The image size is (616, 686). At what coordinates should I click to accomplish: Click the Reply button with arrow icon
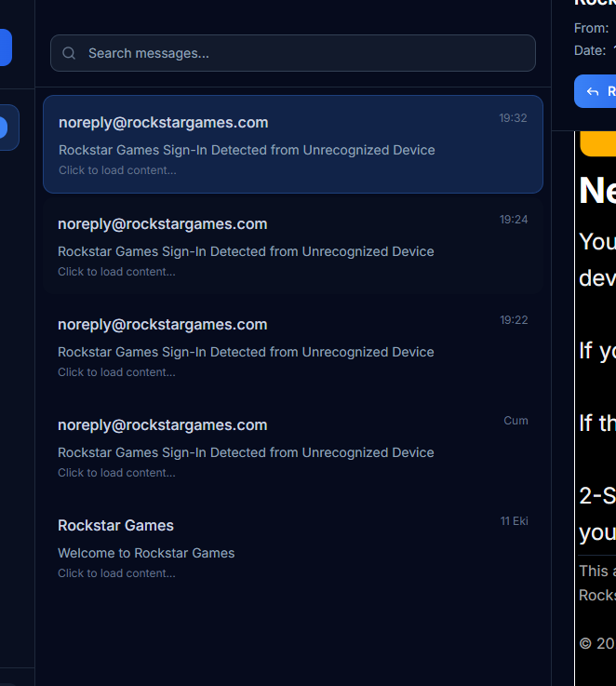(x=596, y=91)
